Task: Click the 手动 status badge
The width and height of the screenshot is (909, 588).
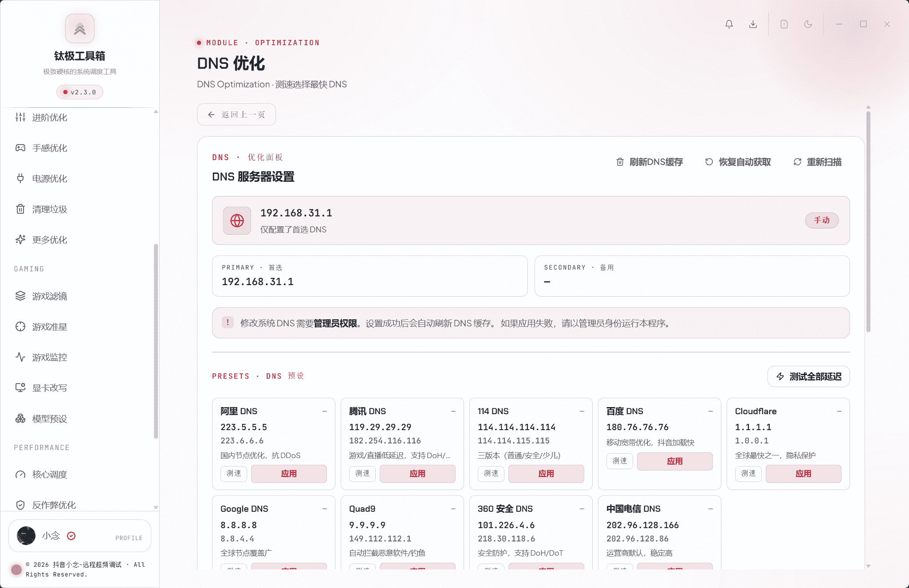Action: click(x=822, y=220)
